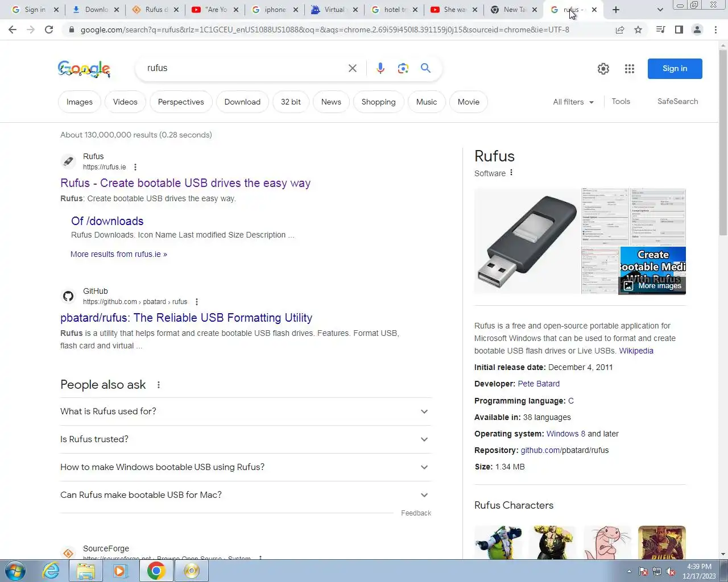728x582 pixels.
Task: Click the browser forward arrow
Action: pyautogui.click(x=31, y=30)
